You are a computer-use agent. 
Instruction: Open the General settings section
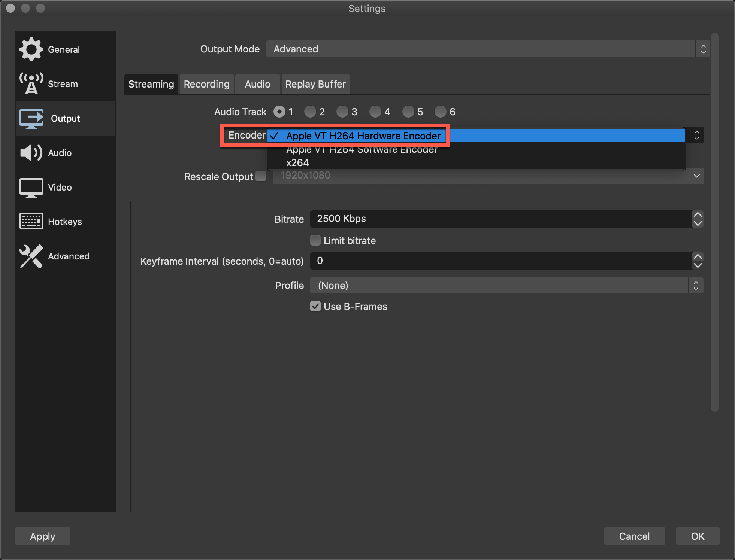click(64, 49)
